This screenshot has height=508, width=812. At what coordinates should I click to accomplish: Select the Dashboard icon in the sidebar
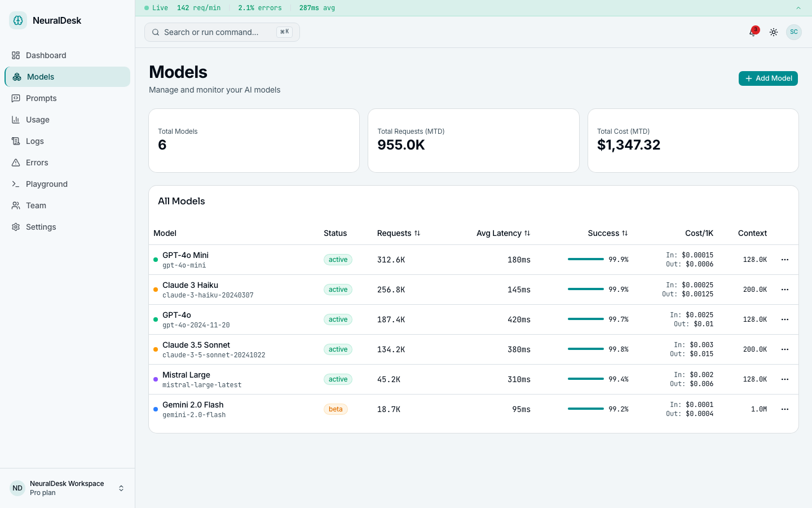tap(16, 55)
